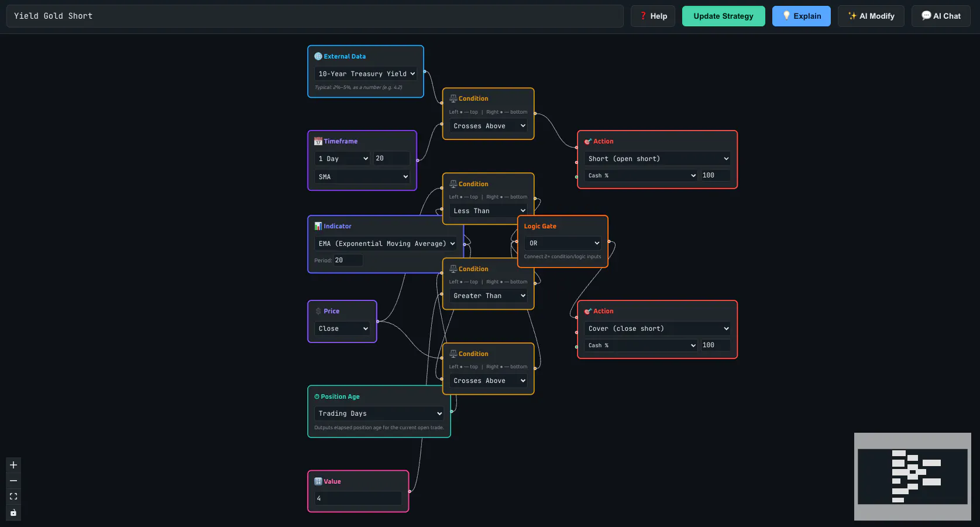Click the Short action target icon
Viewport: 980px width, 527px height.
588,141
